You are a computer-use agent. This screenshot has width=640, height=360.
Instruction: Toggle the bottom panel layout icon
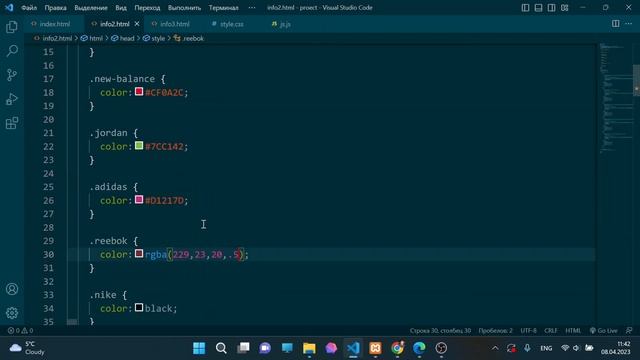point(538,8)
